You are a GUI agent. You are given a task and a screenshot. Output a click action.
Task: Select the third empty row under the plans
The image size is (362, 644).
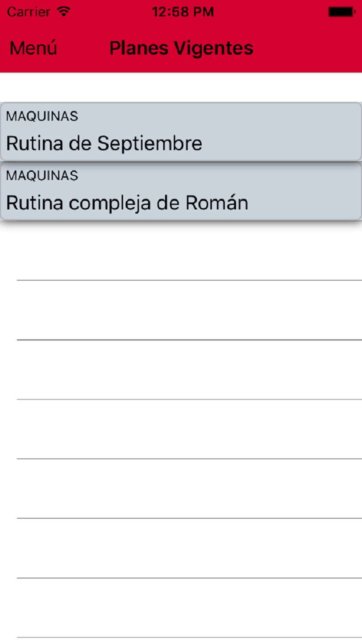[181, 369]
